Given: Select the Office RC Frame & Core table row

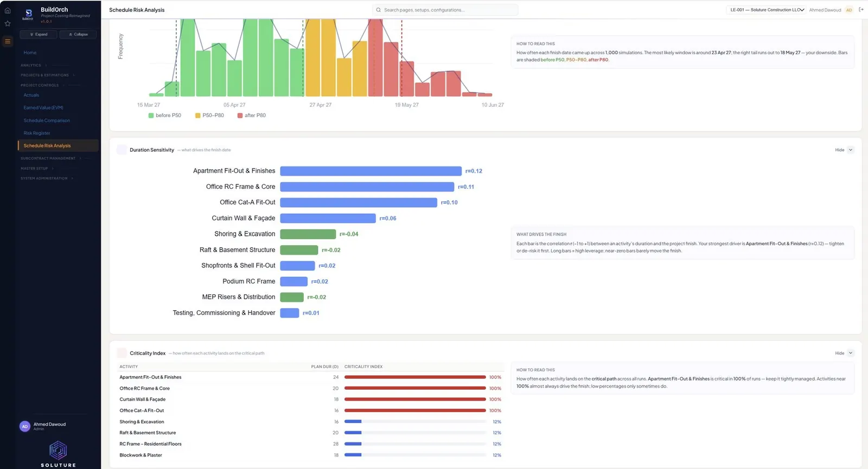Looking at the screenshot, I should tap(310, 388).
